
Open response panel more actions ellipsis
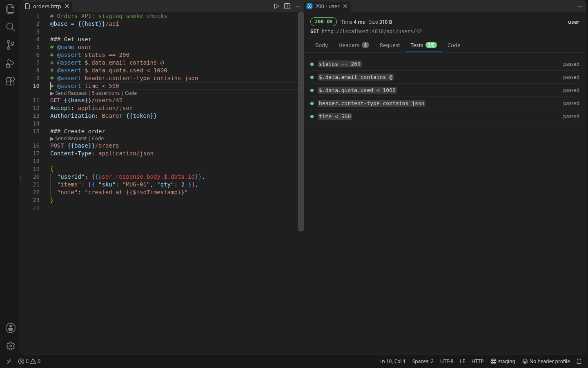click(x=579, y=6)
